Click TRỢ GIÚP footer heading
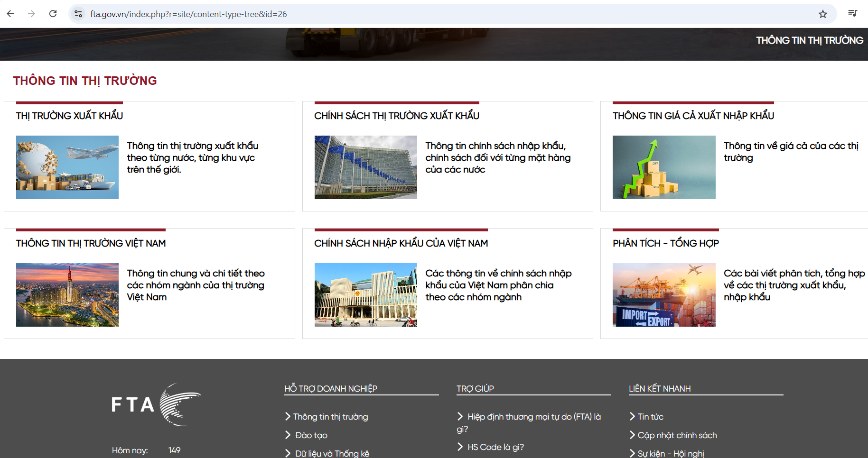 pyautogui.click(x=475, y=389)
